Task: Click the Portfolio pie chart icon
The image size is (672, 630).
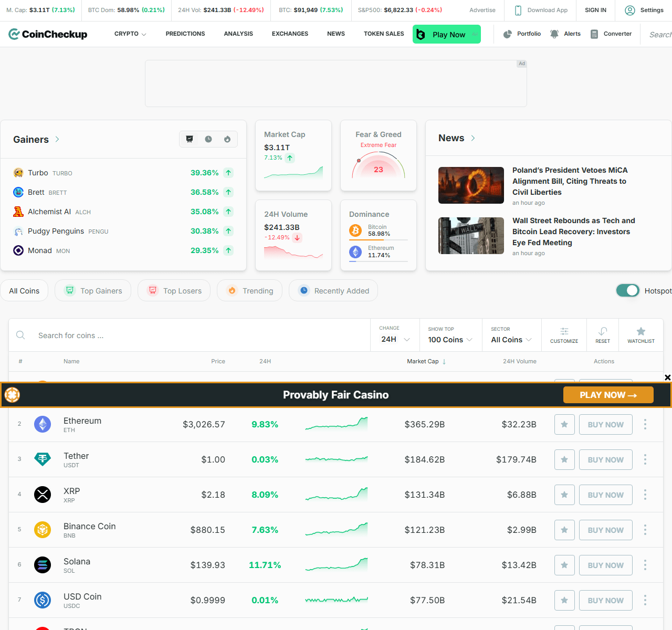Action: (508, 34)
